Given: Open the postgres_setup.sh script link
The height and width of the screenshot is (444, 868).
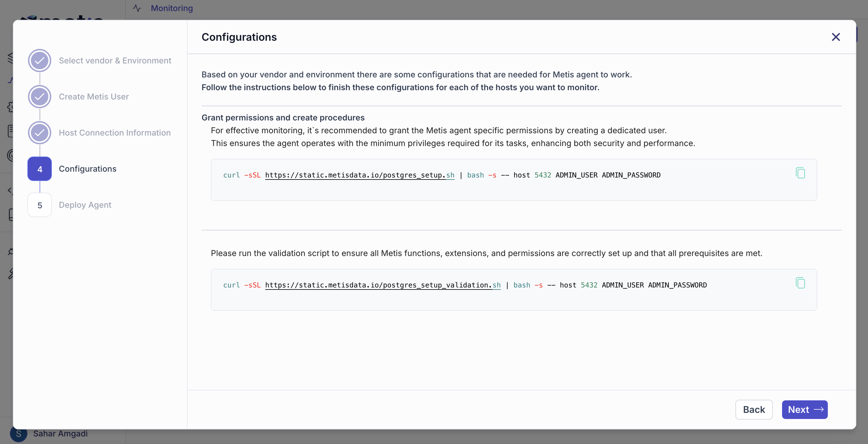Looking at the screenshot, I should pos(359,175).
